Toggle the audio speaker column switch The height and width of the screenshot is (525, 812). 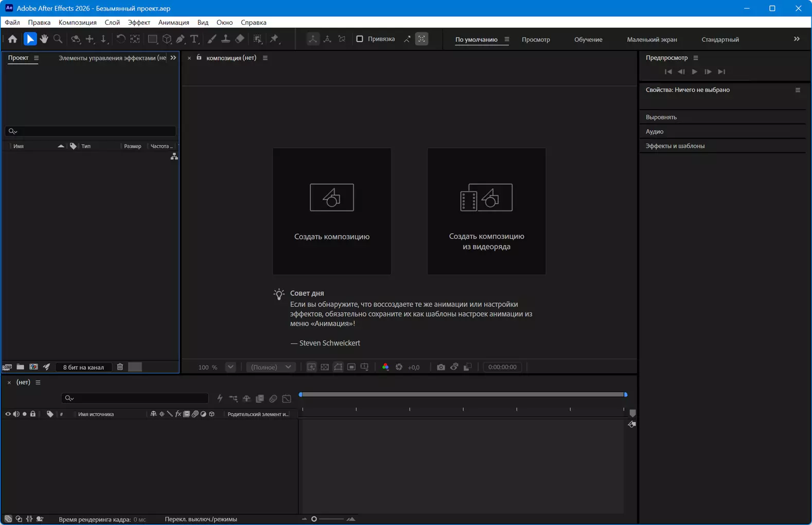coord(16,414)
